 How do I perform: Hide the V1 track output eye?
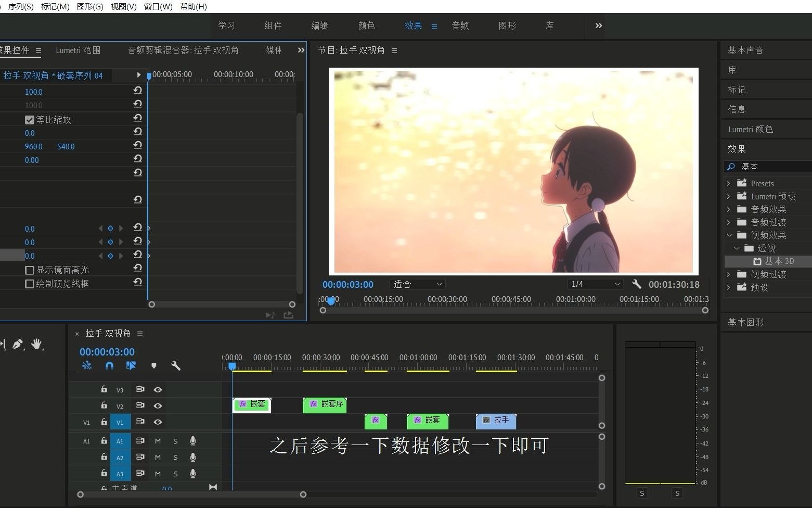coord(158,422)
